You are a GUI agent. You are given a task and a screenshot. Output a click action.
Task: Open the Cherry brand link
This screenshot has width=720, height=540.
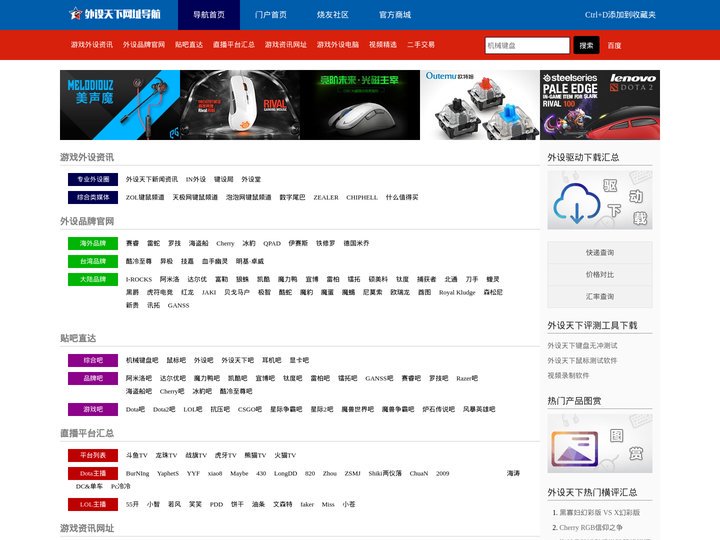pos(225,243)
